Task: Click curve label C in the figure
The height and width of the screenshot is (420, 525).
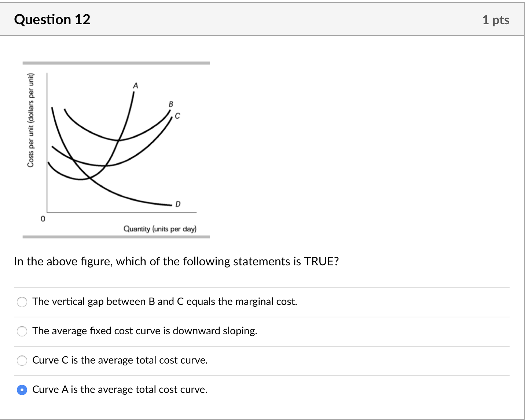Action: pyautogui.click(x=177, y=116)
